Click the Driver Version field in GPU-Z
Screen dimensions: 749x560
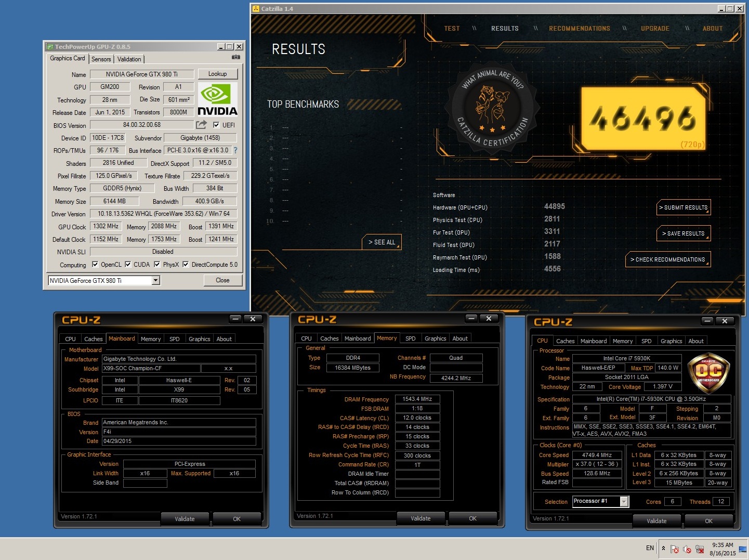click(164, 214)
